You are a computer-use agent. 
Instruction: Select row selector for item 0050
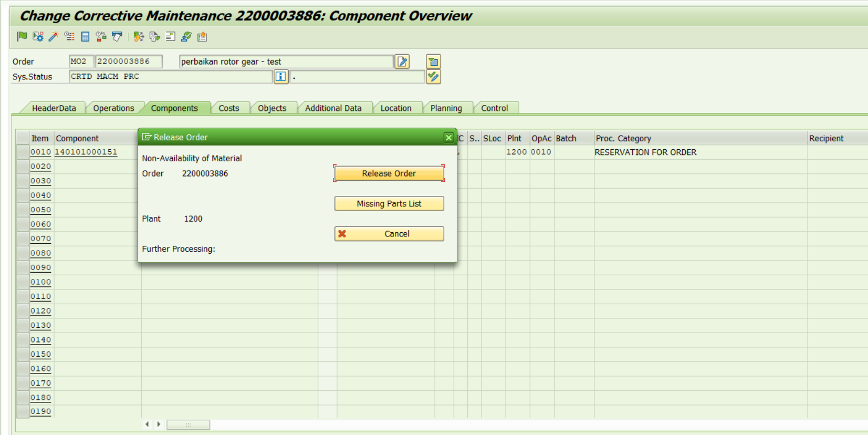[x=23, y=210]
